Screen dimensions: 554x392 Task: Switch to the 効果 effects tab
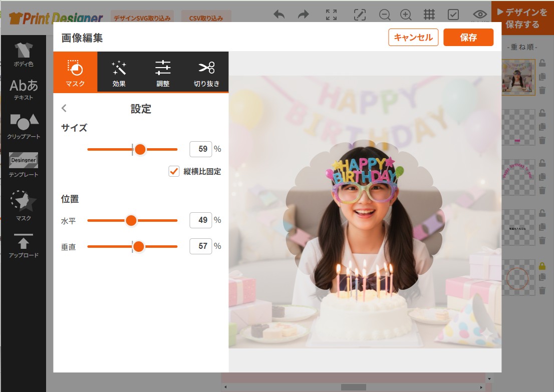point(119,72)
